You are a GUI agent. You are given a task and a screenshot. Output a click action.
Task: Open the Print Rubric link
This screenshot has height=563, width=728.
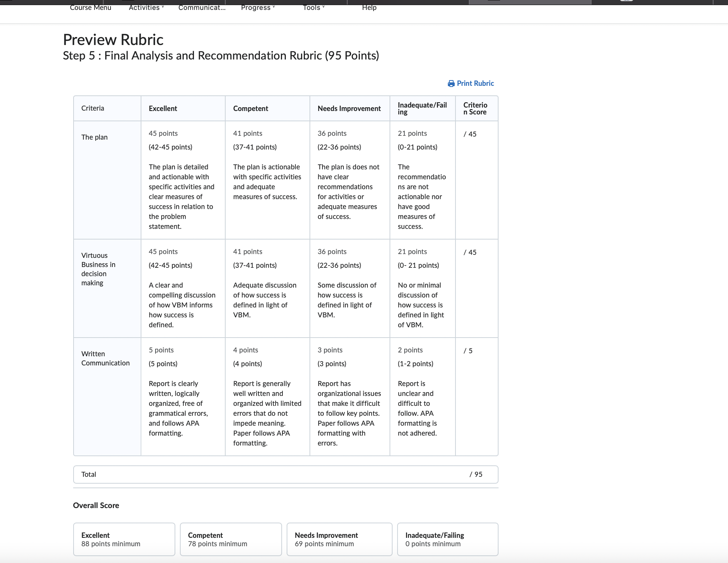click(x=471, y=84)
